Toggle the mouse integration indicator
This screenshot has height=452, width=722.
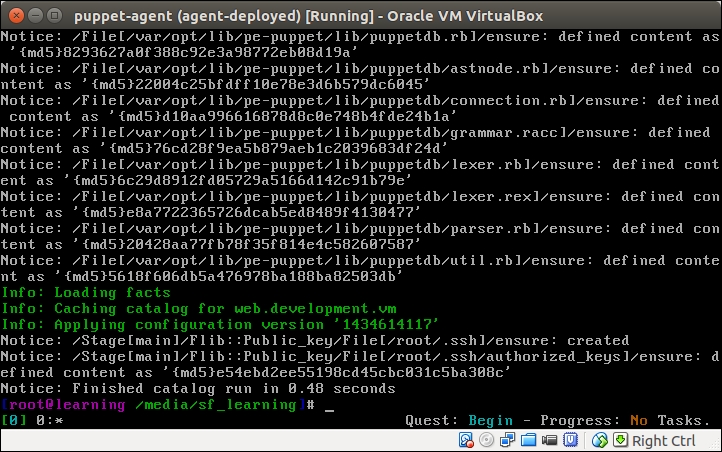(599, 440)
